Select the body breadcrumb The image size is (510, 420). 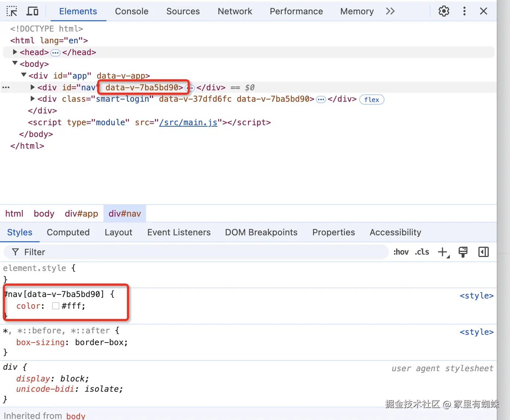pos(44,213)
